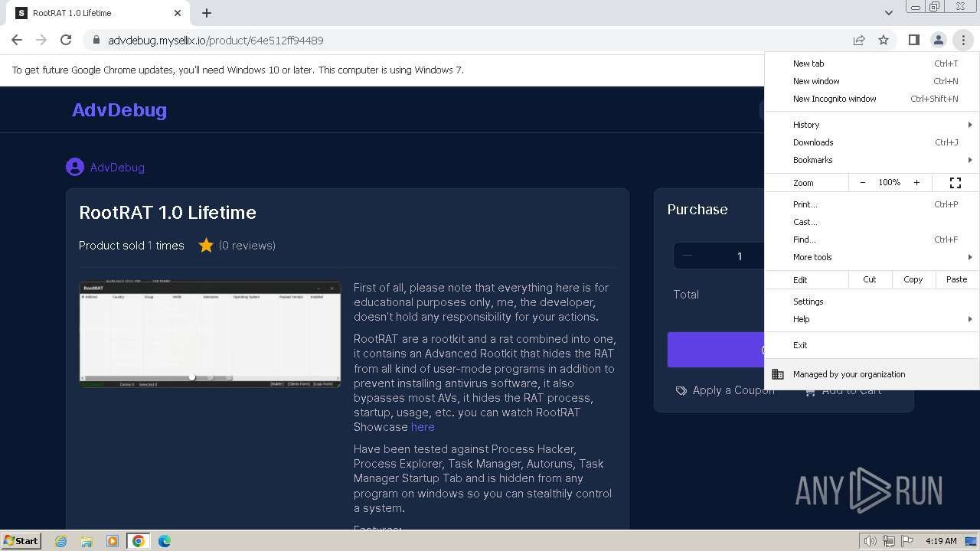This screenshot has height=551, width=980.
Task: Open Microsoft Edge from taskbar
Action: (x=164, y=541)
